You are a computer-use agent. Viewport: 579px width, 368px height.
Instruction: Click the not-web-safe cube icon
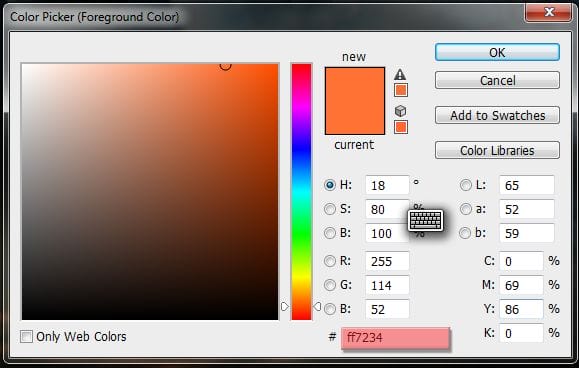pyautogui.click(x=400, y=110)
